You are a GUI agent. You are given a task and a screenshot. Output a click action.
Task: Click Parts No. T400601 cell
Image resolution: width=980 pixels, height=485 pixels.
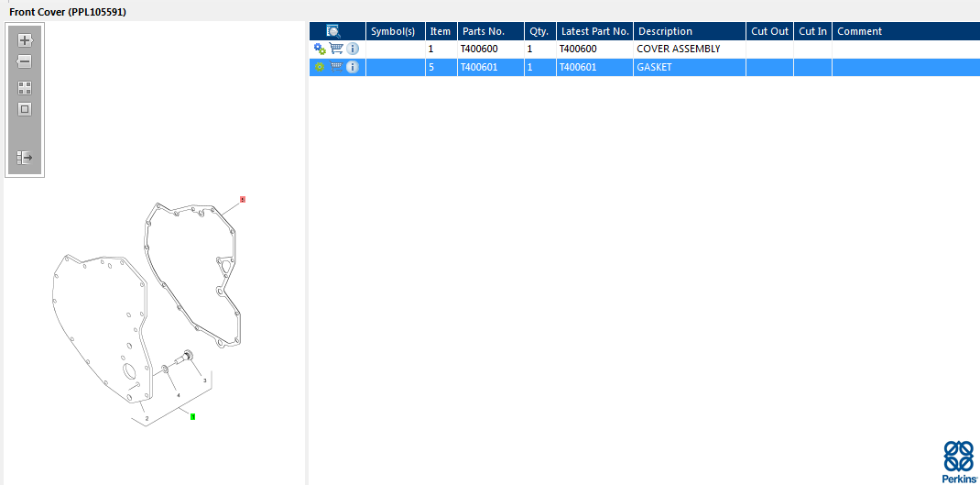click(491, 67)
